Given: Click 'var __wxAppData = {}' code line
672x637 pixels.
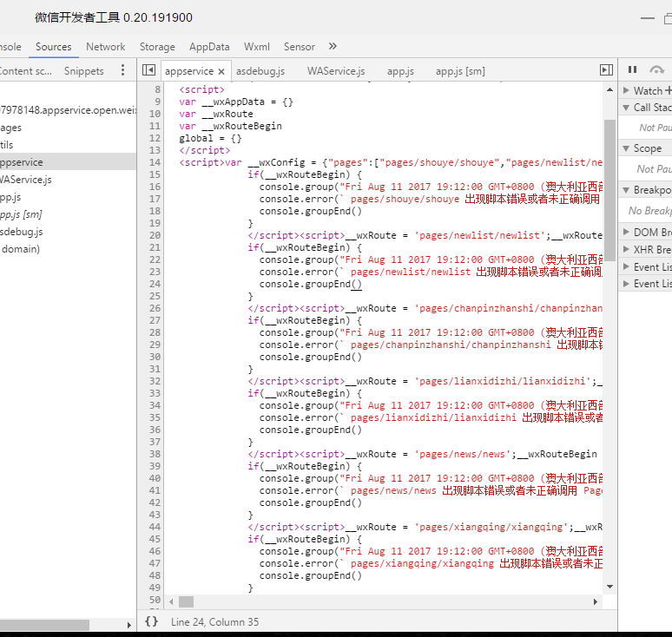Looking at the screenshot, I should click(x=236, y=102).
